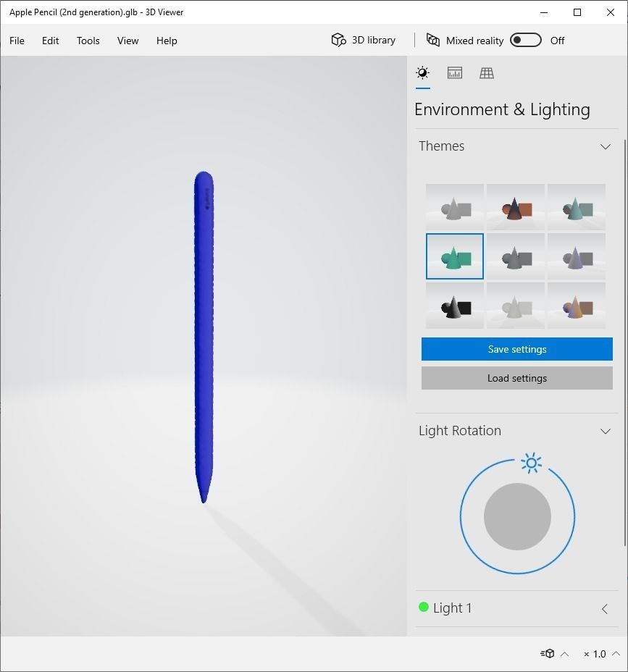Minimize the 3D Viewer window
Screen dimensions: 628x672
coord(544,12)
